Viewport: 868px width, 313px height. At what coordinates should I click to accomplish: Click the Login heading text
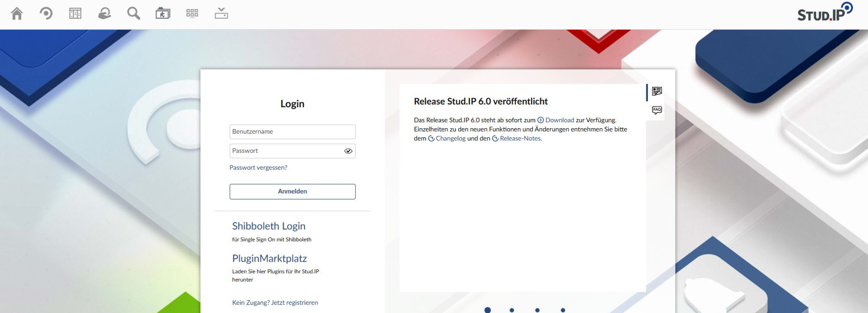[292, 104]
